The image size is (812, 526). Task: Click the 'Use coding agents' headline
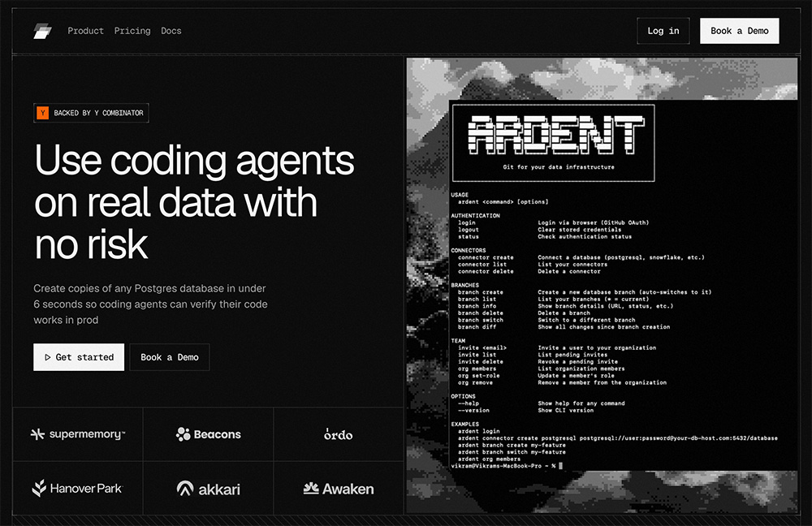[x=194, y=202]
